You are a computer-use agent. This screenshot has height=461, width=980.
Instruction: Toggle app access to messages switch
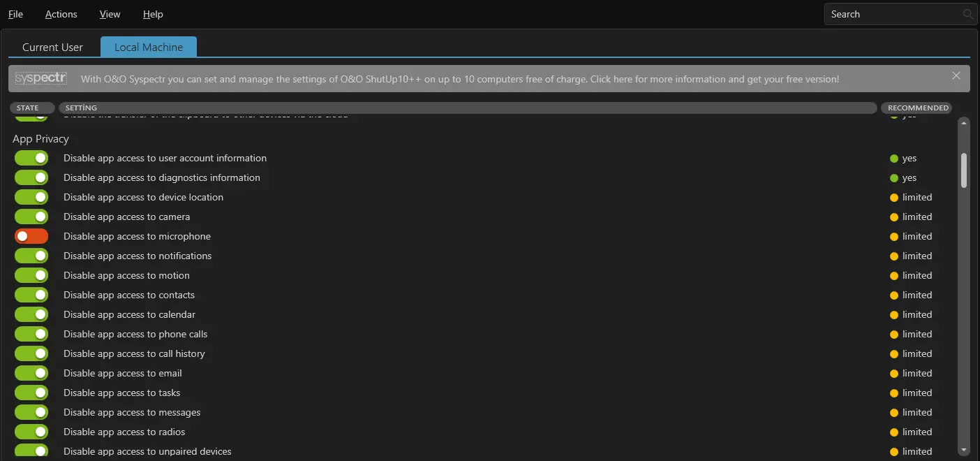pyautogui.click(x=31, y=412)
